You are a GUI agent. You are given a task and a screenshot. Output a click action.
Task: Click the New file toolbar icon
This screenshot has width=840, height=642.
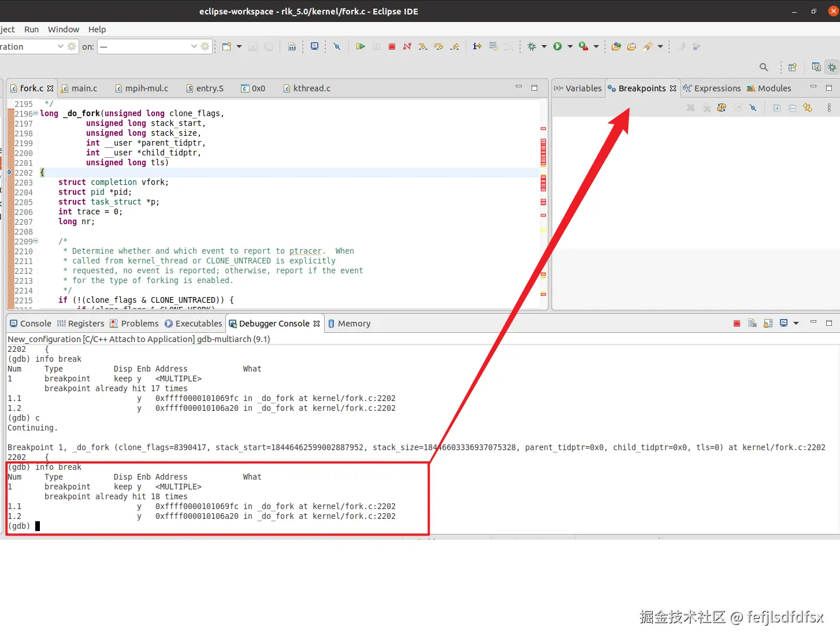[226, 46]
